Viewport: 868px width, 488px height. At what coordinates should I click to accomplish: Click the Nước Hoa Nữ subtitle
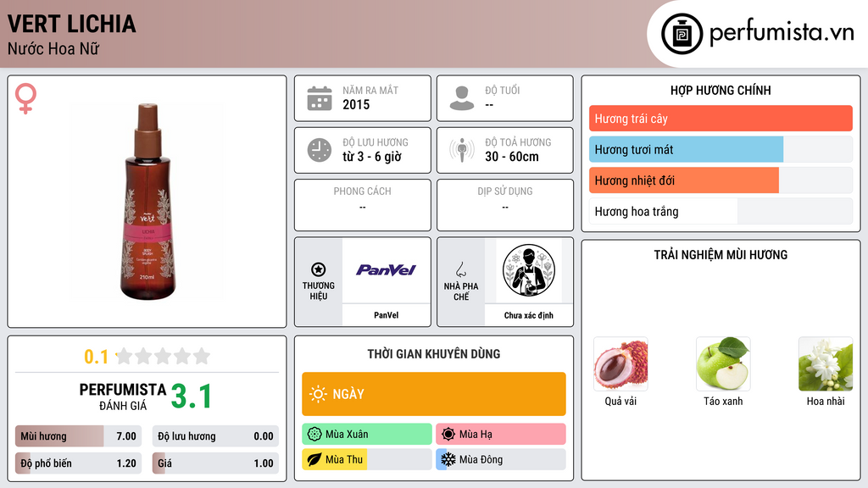point(53,48)
